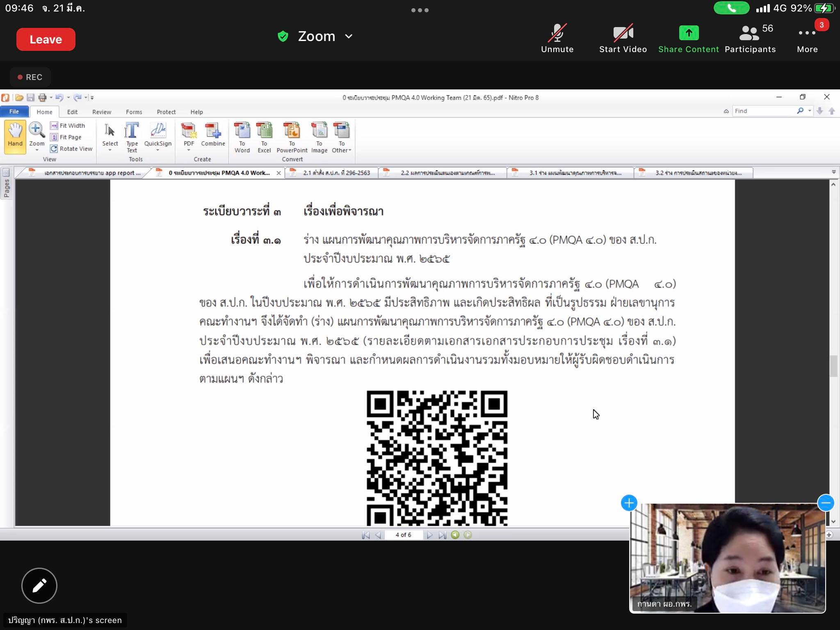Image resolution: width=840 pixels, height=630 pixels.
Task: Click the page number field 4 of 6
Action: (403, 535)
